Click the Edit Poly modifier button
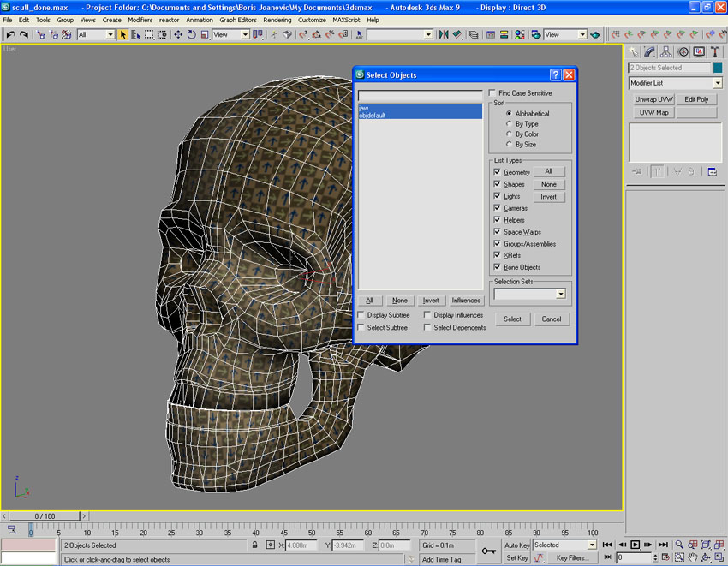The width and height of the screenshot is (728, 566). (696, 99)
